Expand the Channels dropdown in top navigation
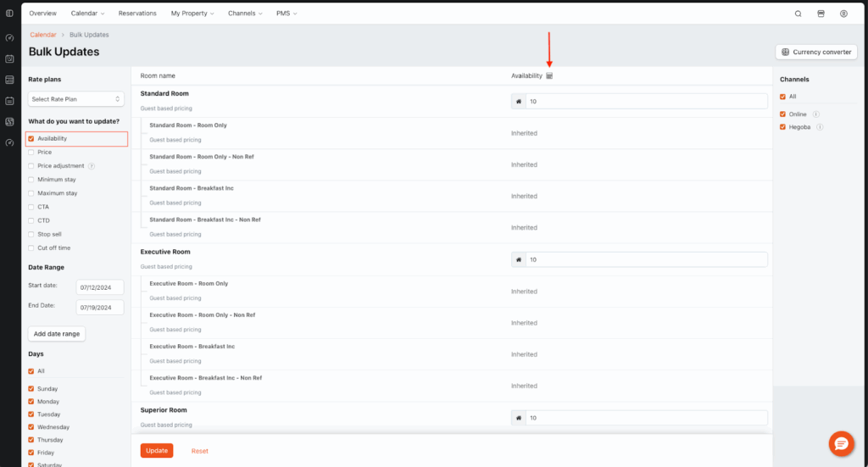The image size is (868, 467). pos(245,14)
